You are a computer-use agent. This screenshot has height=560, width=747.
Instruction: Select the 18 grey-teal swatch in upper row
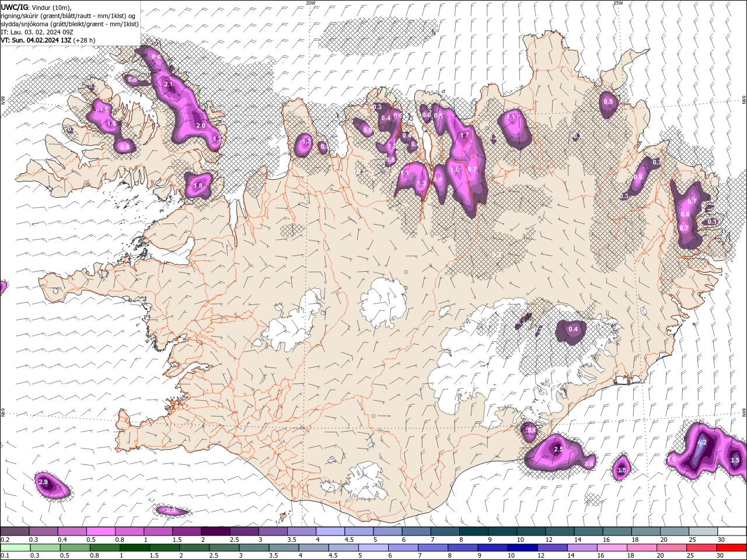pyautogui.click(x=645, y=531)
